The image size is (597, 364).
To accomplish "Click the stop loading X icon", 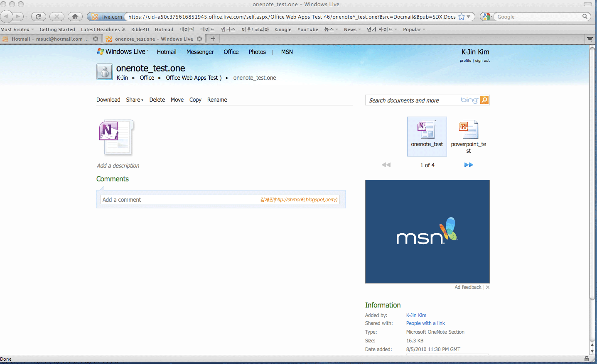I will coord(57,17).
